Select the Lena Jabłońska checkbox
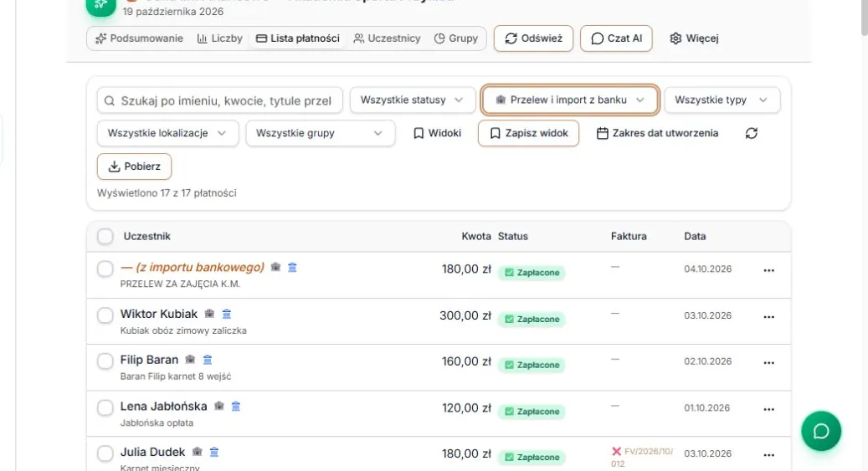 coord(105,408)
